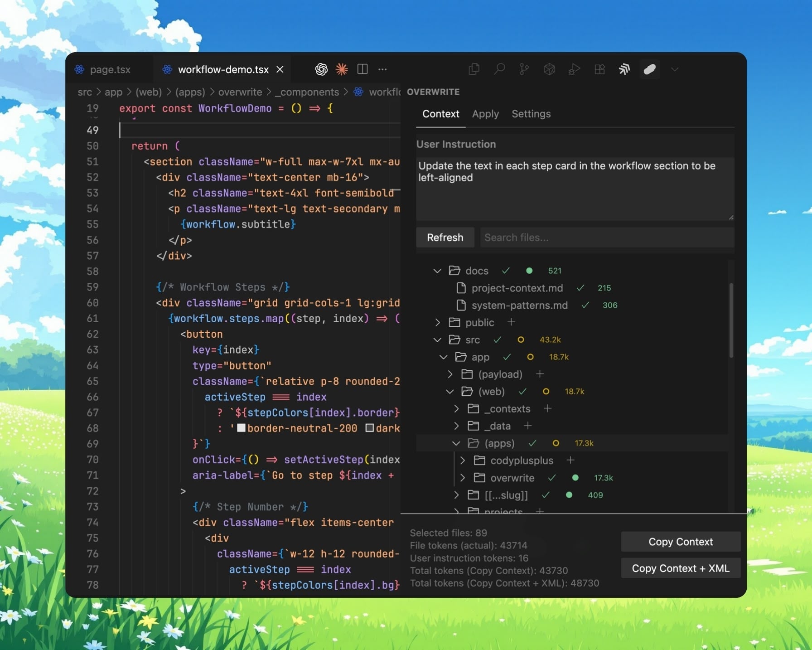Image resolution: width=812 pixels, height=650 pixels.
Task: Open the Source Control branch icon
Action: coord(524,69)
